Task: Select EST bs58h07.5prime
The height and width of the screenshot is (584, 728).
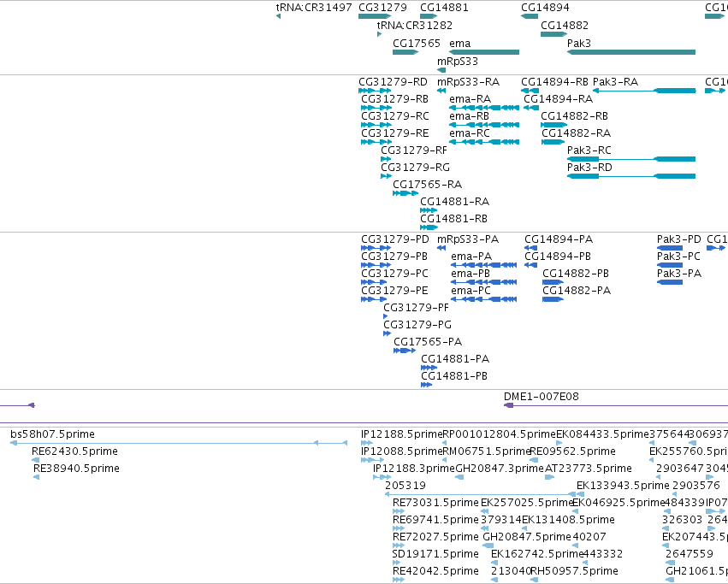Action: coord(52,434)
